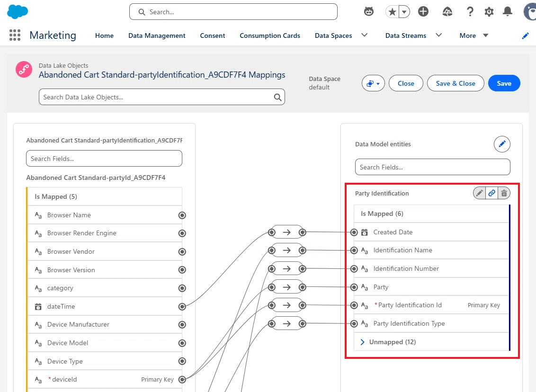Click the arrow connector for Party Identification Type
Screen dimensions: 536x392
point(287,324)
